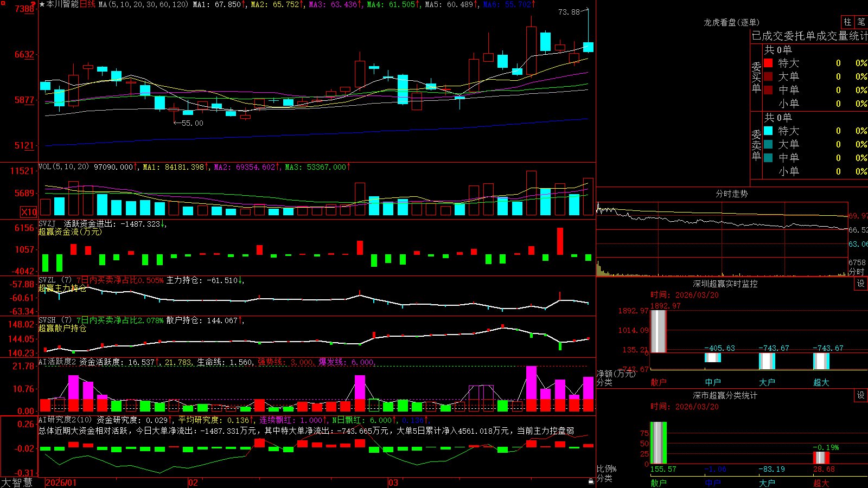Click the 爆发线: 6.000 value
Screen dimensions: 868x488
pyautogui.click(x=346, y=362)
